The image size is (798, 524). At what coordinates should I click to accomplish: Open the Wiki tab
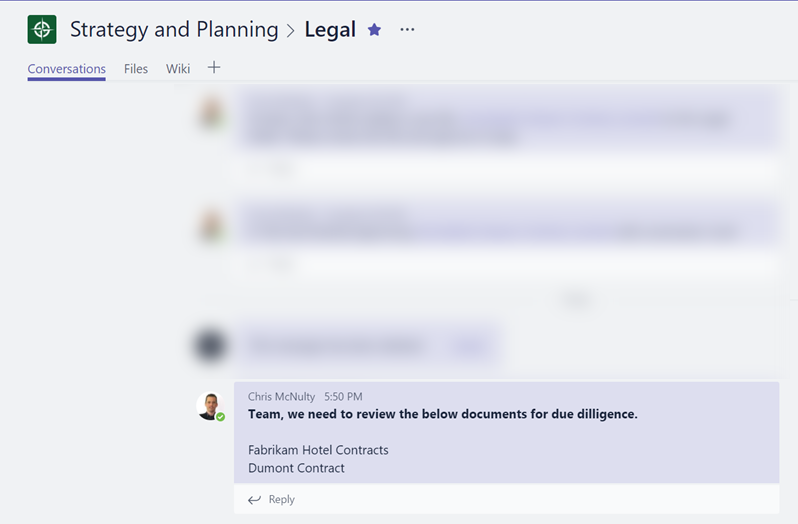(178, 69)
